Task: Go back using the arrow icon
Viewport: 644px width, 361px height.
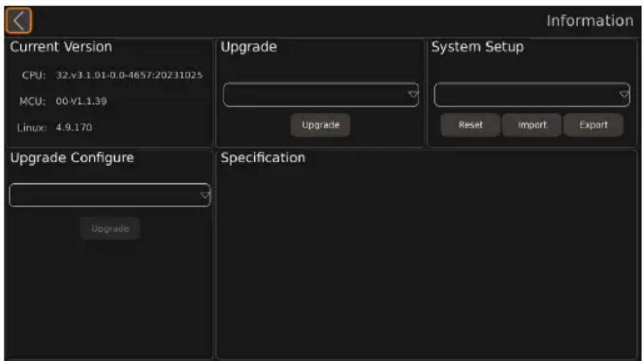Action: [x=19, y=21]
